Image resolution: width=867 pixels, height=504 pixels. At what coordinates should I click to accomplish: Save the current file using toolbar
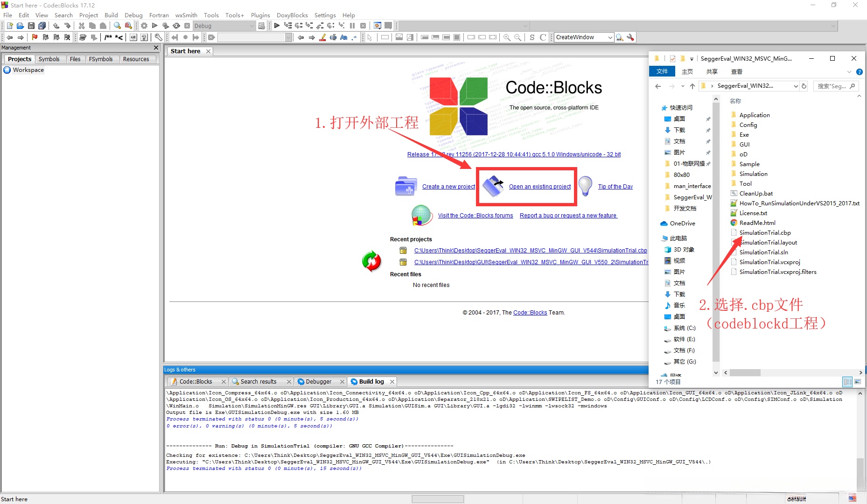tap(31, 26)
